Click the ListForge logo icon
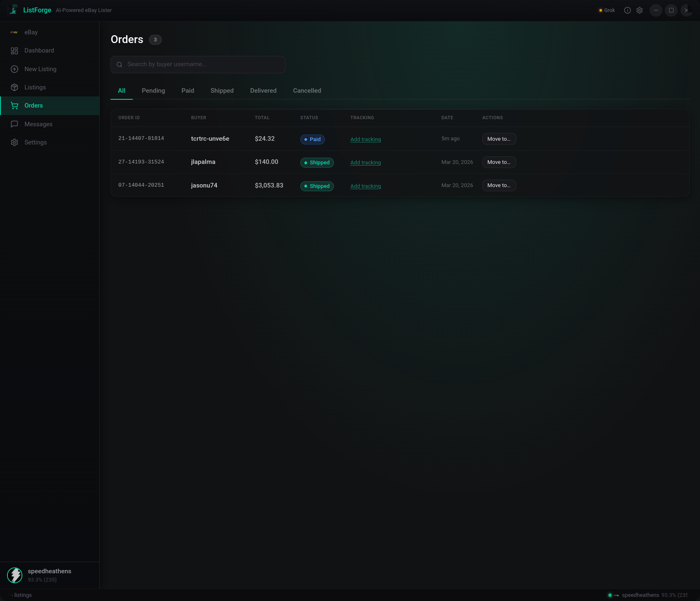The height and width of the screenshot is (601, 700). 14,10
